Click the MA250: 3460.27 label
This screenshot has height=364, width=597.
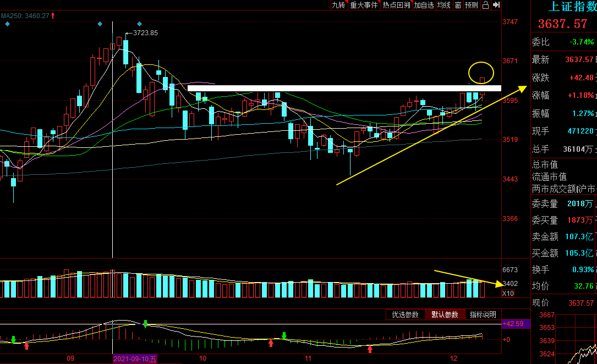[25, 15]
